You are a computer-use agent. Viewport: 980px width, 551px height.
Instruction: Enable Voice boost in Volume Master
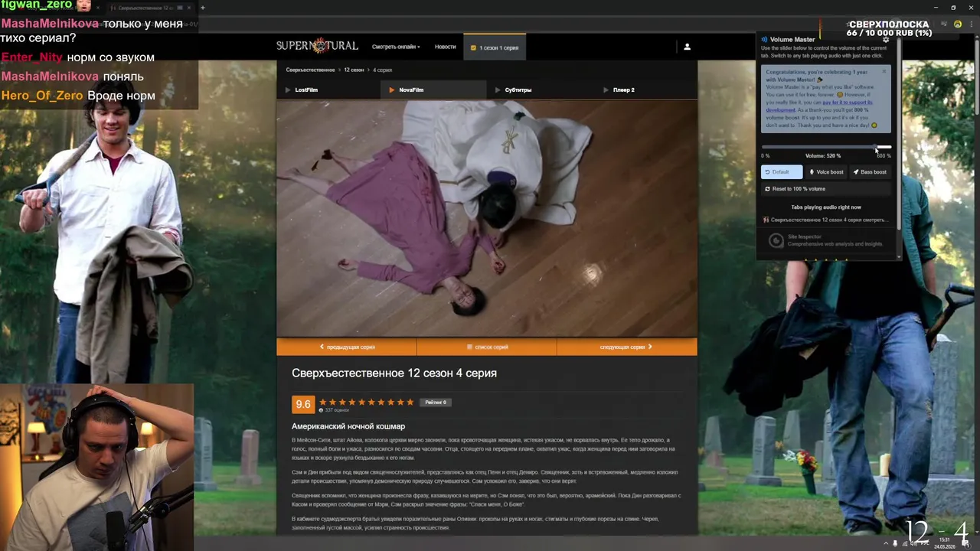click(826, 172)
